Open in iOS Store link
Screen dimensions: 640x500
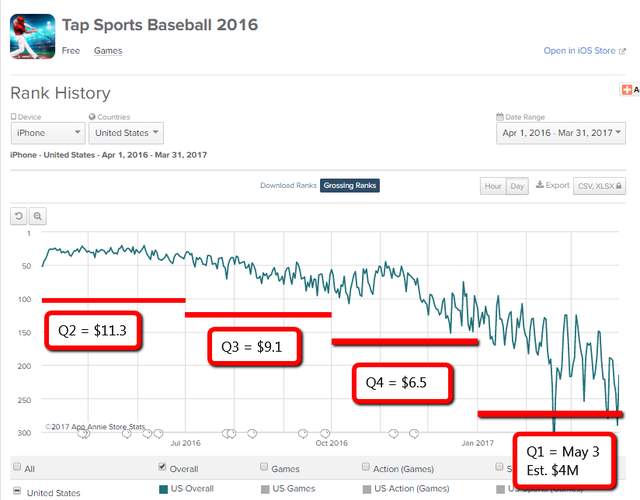click(x=579, y=51)
